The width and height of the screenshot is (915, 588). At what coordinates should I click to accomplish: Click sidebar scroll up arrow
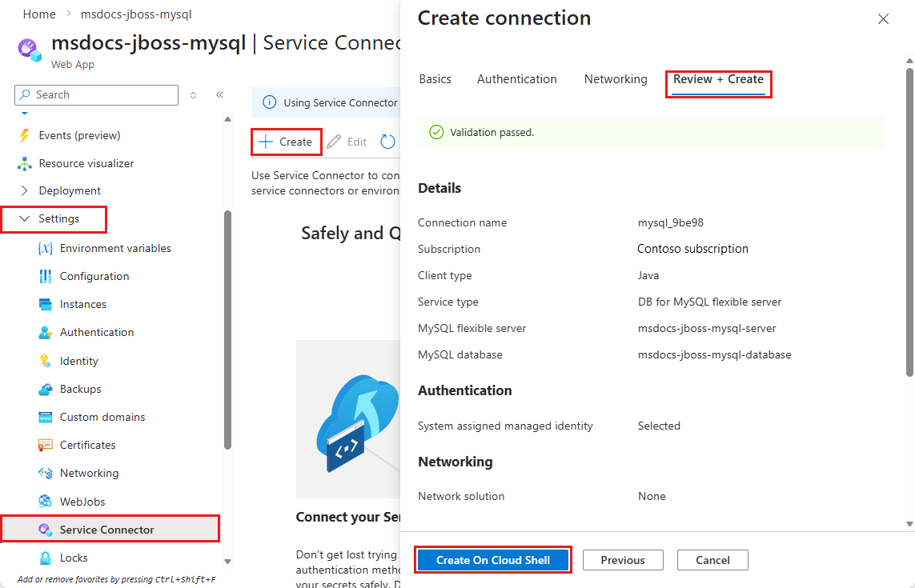(x=227, y=119)
